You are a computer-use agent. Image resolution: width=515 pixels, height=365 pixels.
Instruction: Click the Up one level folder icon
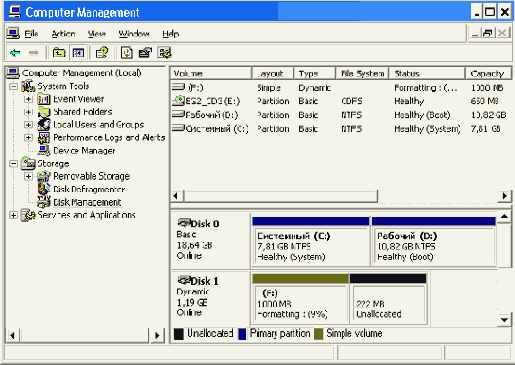59,53
